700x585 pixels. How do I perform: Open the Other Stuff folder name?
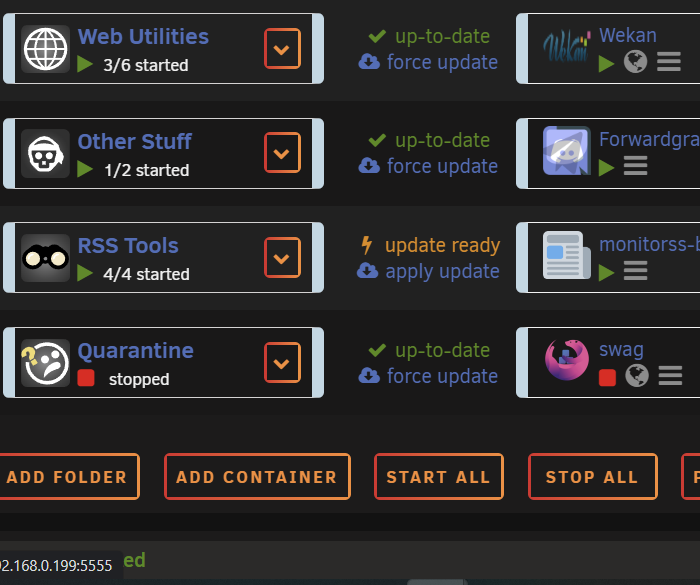pos(134,141)
